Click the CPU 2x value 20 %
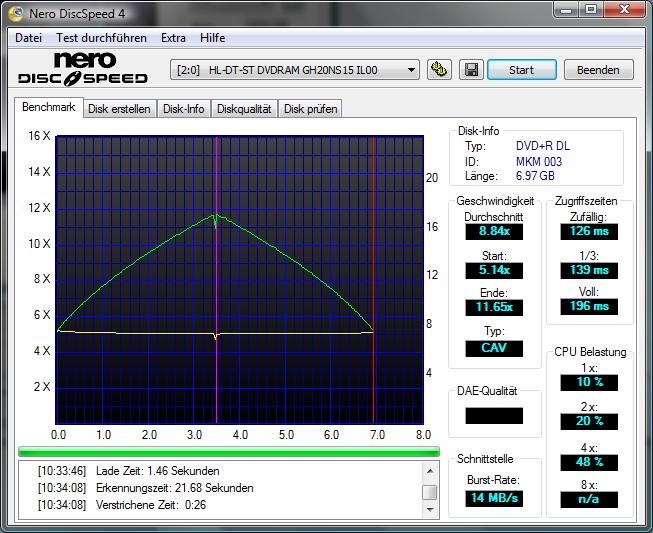Viewport: 653px width, 533px height. 589,421
